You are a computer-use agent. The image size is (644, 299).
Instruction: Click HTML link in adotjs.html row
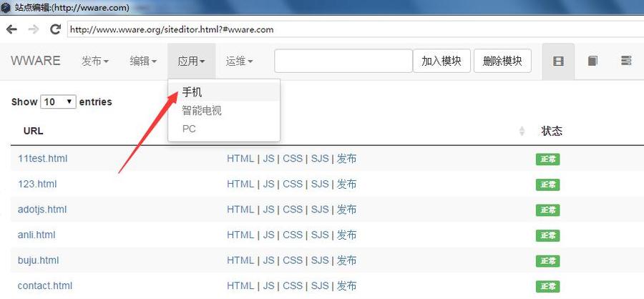tap(240, 210)
